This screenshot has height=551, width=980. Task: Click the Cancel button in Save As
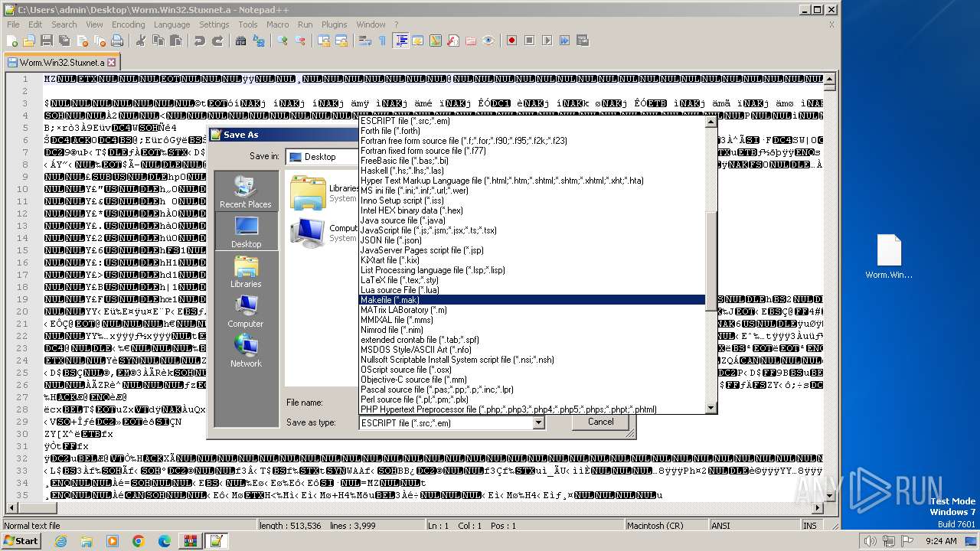[600, 422]
